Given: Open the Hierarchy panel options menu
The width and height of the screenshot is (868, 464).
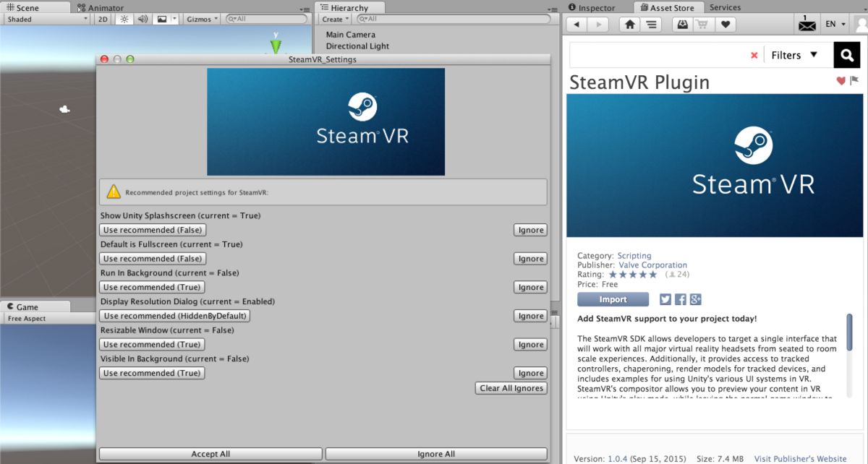Looking at the screenshot, I should pos(552,9).
